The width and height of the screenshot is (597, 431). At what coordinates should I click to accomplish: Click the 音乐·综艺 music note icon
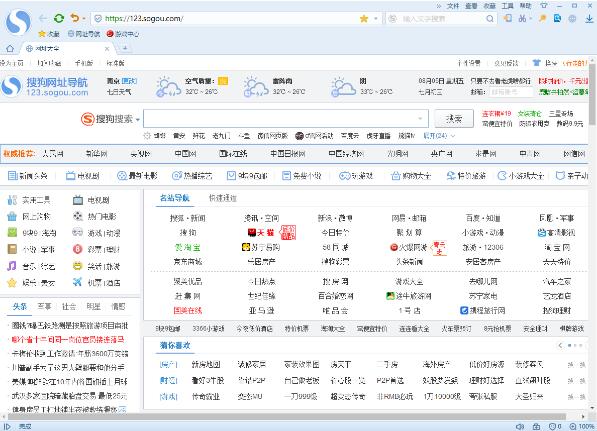(12, 266)
